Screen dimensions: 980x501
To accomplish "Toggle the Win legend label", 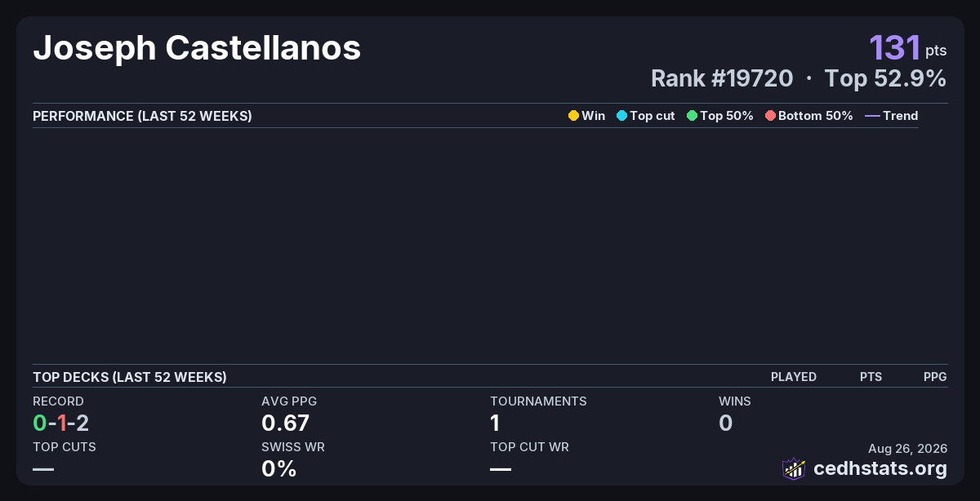I will point(594,116).
